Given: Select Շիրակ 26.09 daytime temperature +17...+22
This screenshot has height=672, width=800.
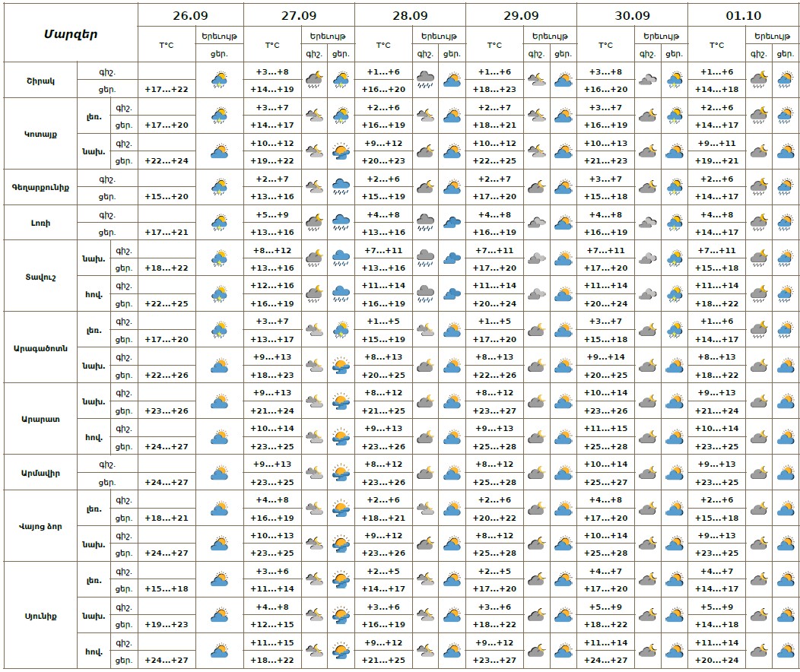Looking at the screenshot, I should point(167,89).
